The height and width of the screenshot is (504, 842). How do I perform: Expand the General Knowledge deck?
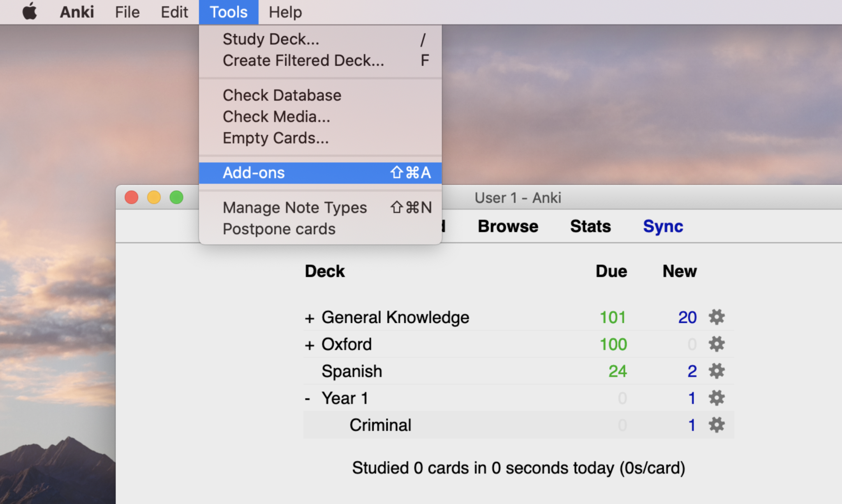310,317
